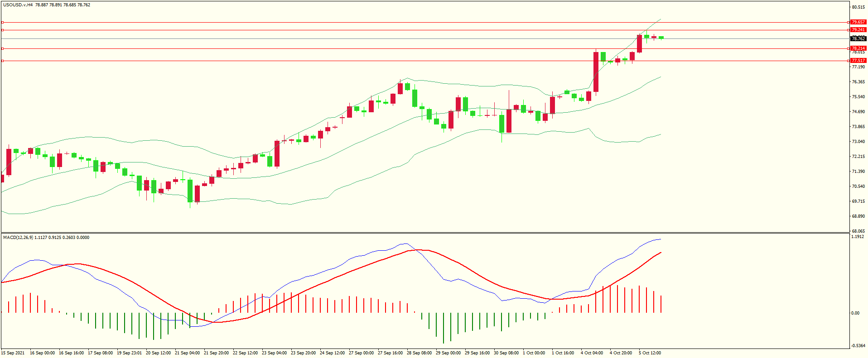Click the 27 Sep 00:00 time label

coord(361,353)
